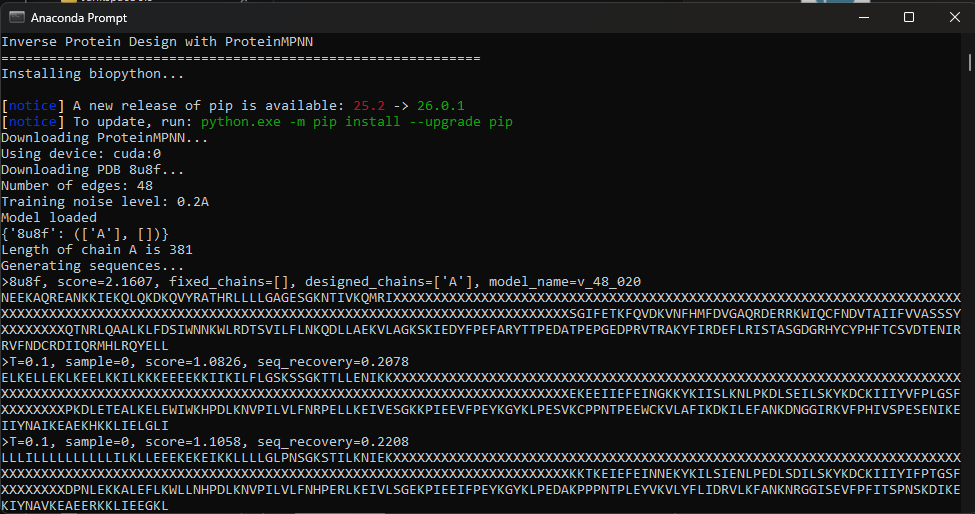Click the 'Downloading PDB 8u8f...' line
This screenshot has height=514, width=975.
93,170
